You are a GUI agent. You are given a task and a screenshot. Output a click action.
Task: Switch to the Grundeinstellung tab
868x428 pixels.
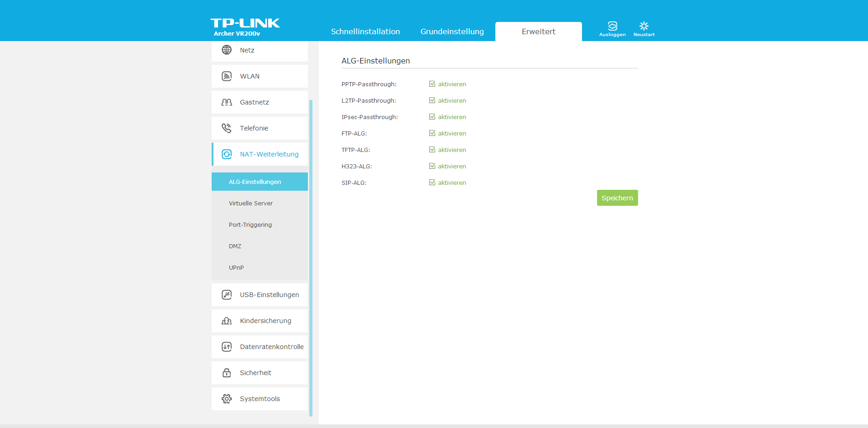pos(452,31)
